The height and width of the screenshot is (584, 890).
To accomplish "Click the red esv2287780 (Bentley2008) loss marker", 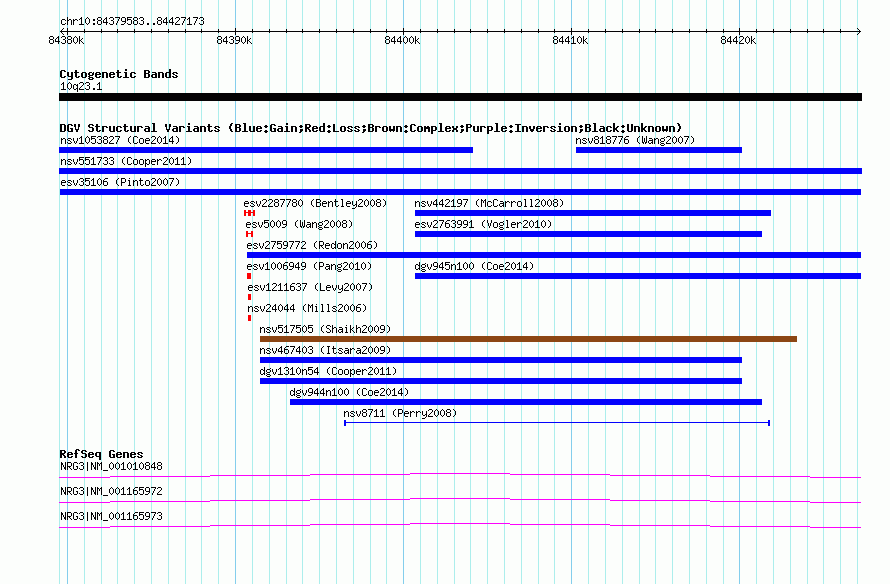I will pos(249,213).
